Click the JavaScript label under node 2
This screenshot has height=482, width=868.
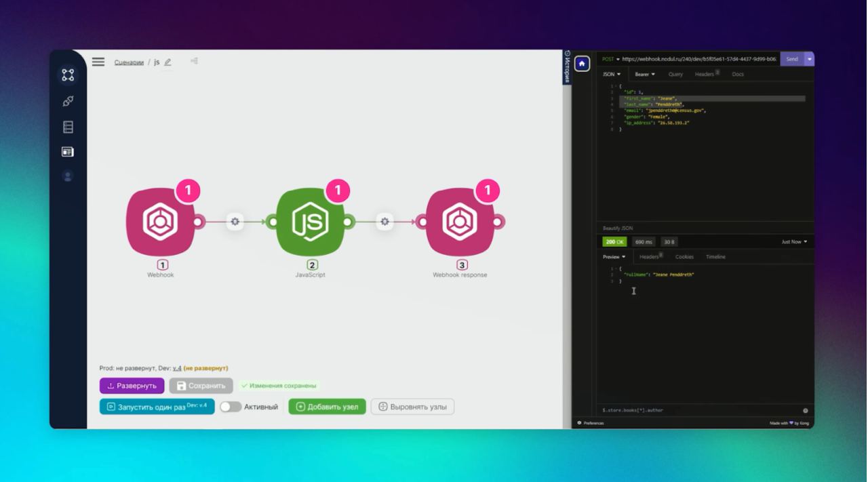pyautogui.click(x=311, y=275)
